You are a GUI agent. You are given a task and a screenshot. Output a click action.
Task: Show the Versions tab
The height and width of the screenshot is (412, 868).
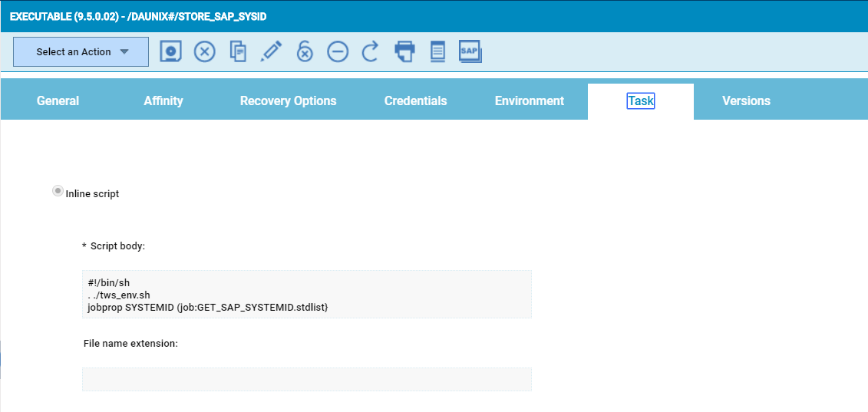(x=746, y=101)
